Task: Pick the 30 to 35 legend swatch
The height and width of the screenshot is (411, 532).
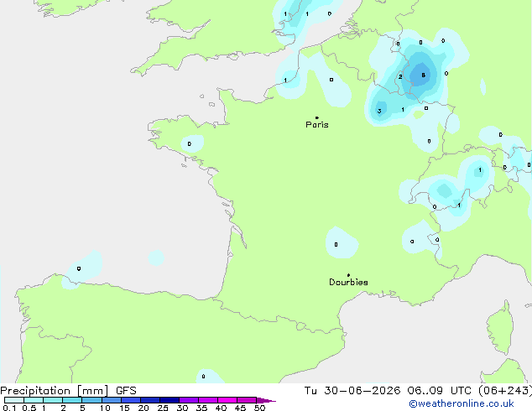Action: pyautogui.click(x=189, y=400)
